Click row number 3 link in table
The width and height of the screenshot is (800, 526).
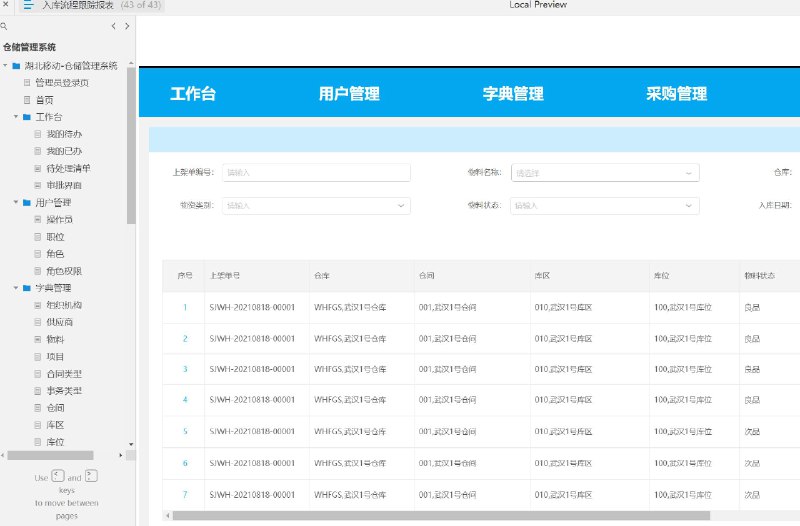185,369
